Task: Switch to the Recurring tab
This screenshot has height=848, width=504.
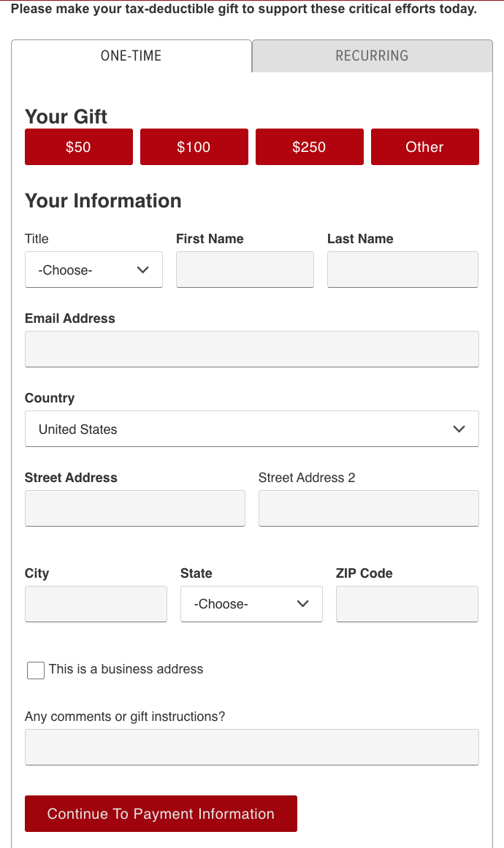Action: pyautogui.click(x=372, y=56)
